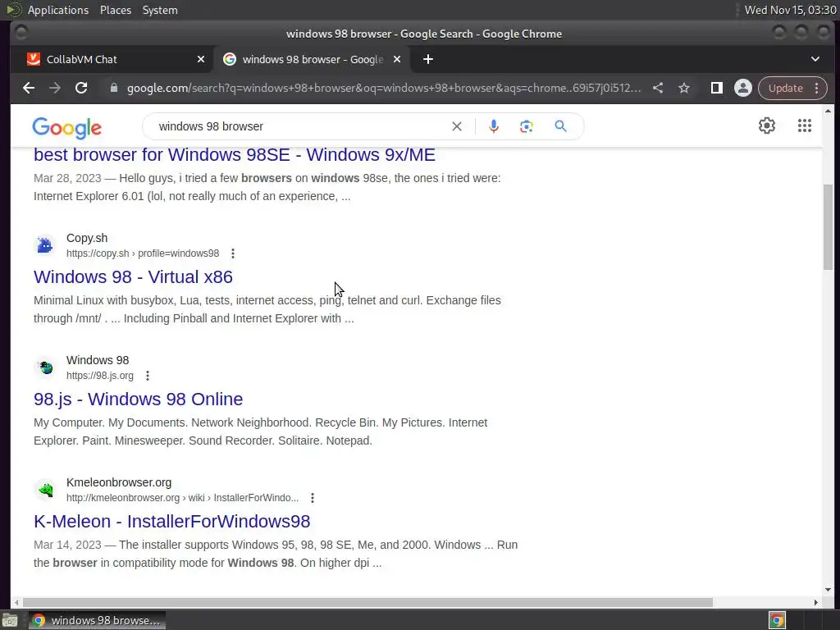This screenshot has width=840, height=630.
Task: Click the clock Wed Nov 15, 03:30
Action: tap(790, 10)
